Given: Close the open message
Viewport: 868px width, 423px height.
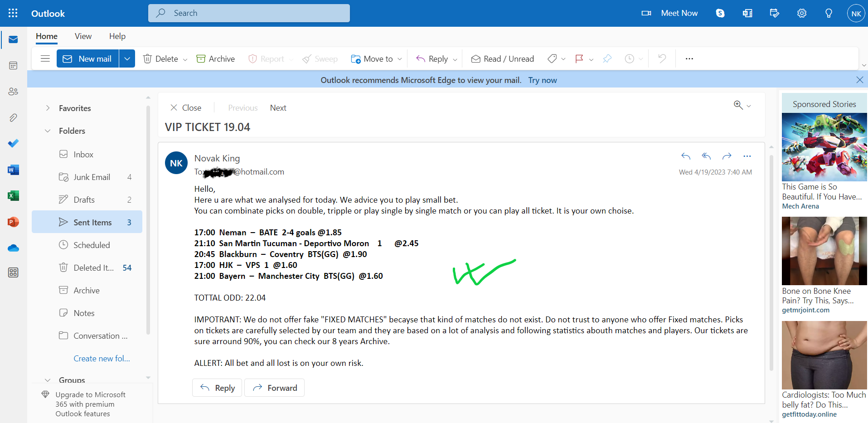Looking at the screenshot, I should click(x=186, y=108).
